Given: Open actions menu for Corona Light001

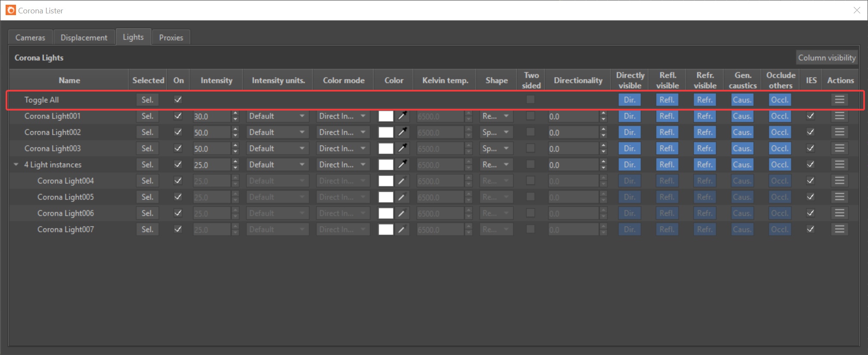Looking at the screenshot, I should tap(839, 116).
